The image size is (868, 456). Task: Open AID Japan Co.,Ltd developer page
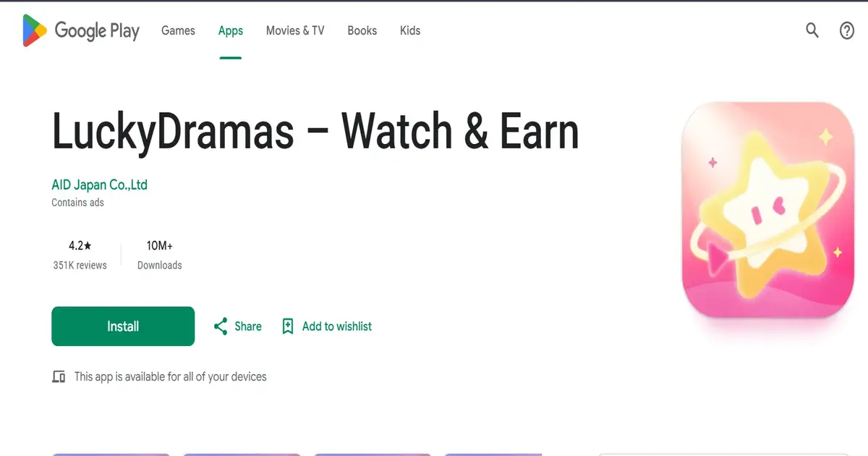tap(100, 185)
